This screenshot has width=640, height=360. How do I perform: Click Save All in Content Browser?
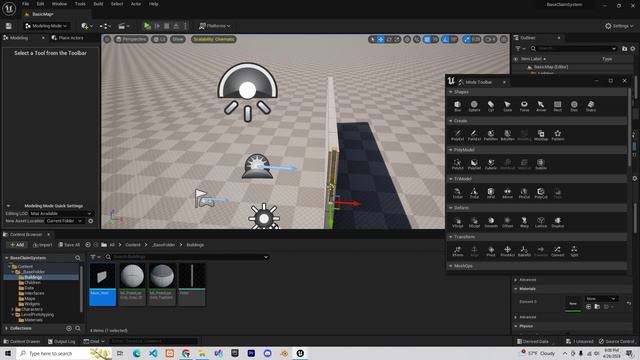point(69,245)
